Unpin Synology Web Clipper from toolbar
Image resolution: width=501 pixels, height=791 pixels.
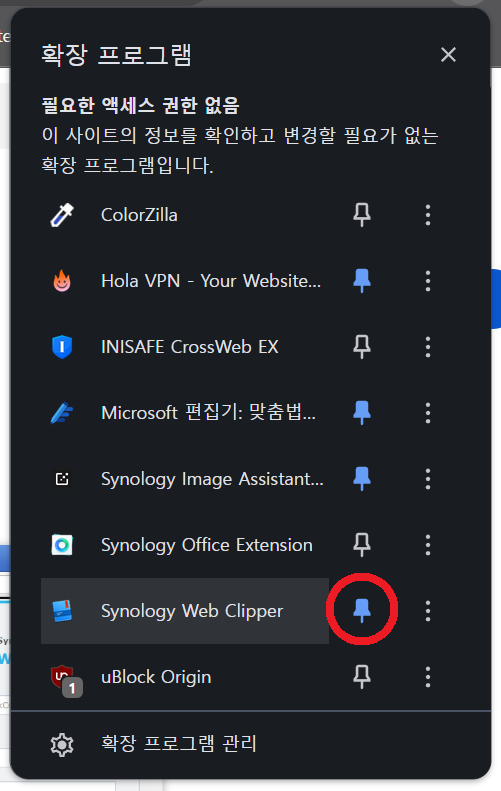pyautogui.click(x=362, y=611)
